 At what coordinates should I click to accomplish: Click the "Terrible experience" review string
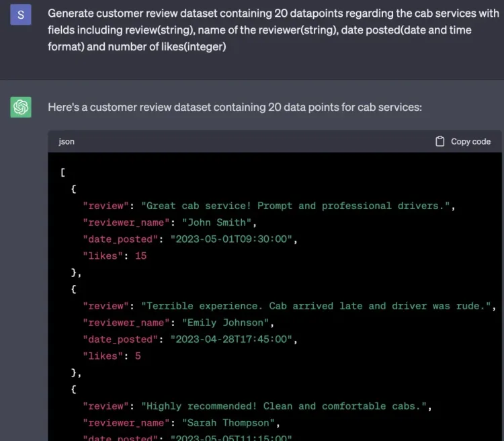point(318,306)
